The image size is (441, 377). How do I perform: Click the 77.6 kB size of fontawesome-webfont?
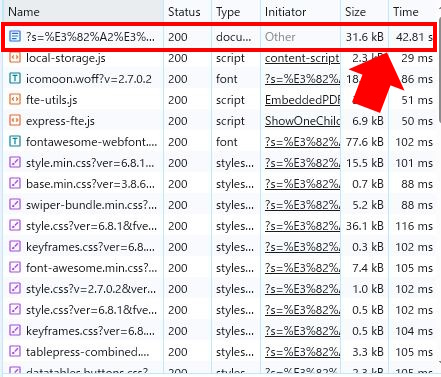(364, 142)
